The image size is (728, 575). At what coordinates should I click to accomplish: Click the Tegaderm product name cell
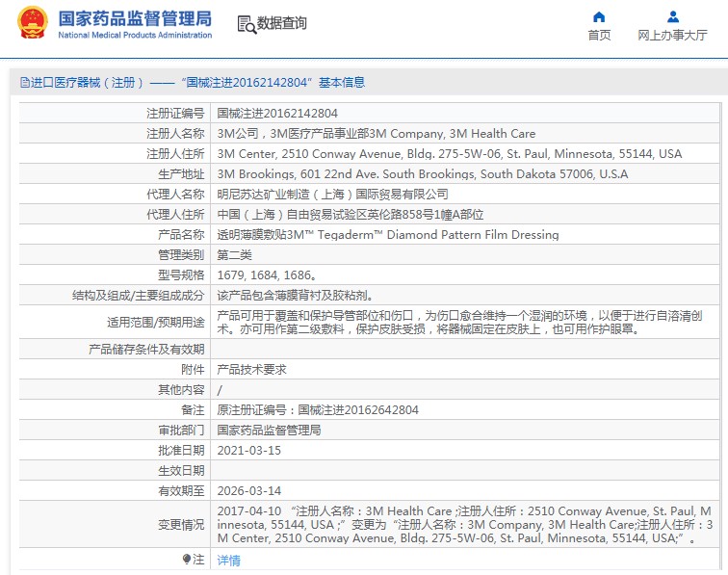point(387,235)
